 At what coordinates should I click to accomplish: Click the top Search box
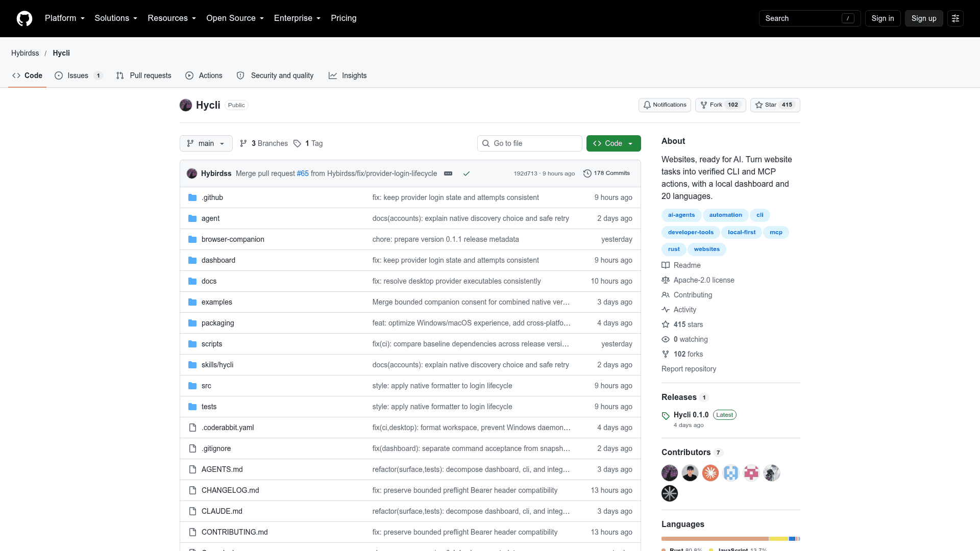coord(810,18)
